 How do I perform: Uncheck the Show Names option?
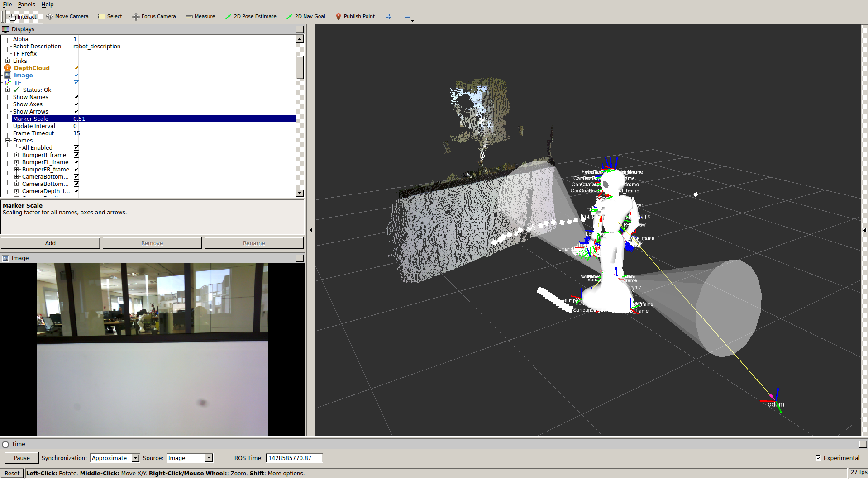coord(76,97)
